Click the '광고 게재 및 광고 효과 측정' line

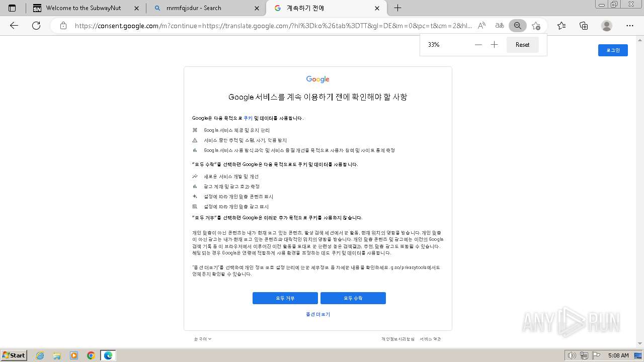click(x=231, y=187)
